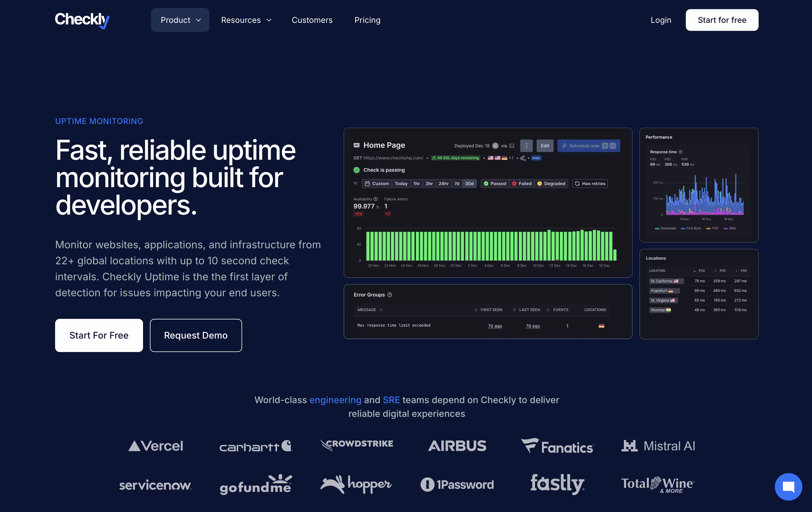Screen dimensions: 812x512
Task: Click the Response time info icon
Action: [680, 152]
